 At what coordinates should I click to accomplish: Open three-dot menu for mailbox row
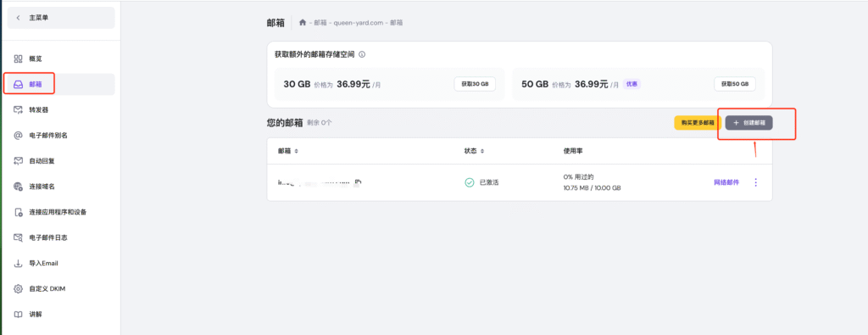756,182
